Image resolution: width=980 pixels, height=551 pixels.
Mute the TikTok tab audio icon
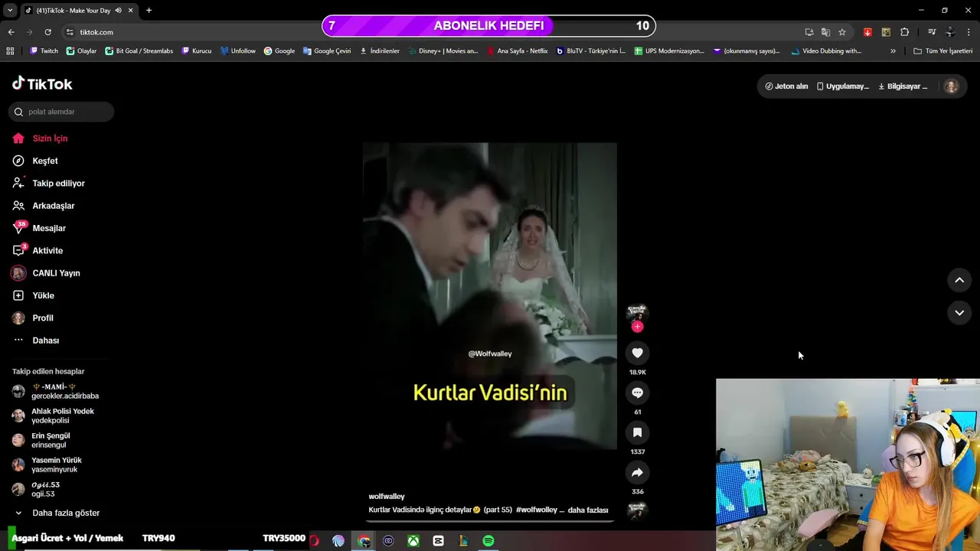[118, 11]
